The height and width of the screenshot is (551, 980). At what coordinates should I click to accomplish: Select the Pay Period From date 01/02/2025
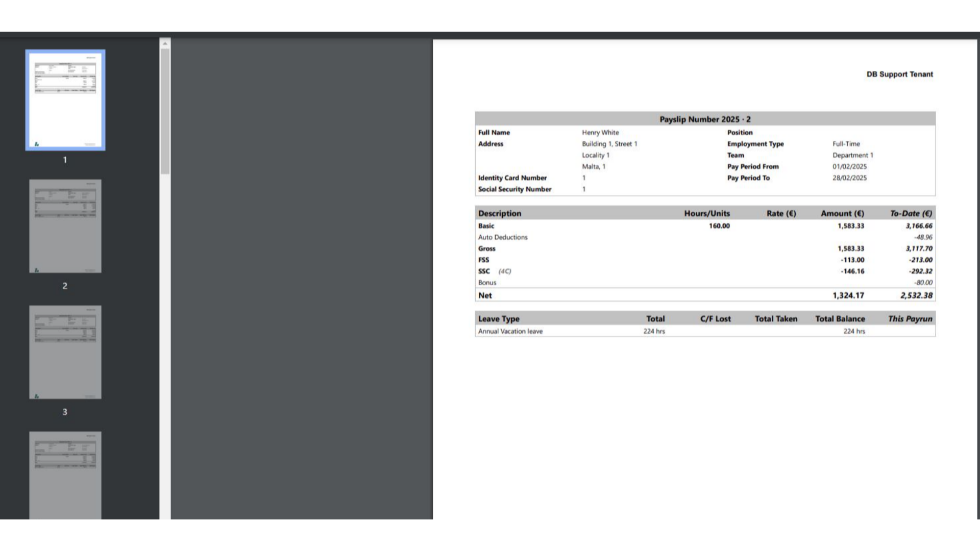pyautogui.click(x=848, y=166)
